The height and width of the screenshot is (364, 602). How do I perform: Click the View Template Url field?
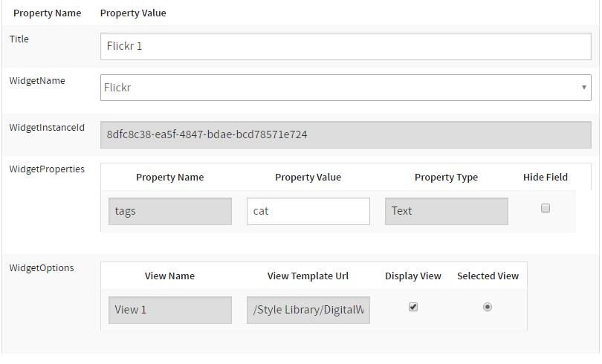point(308,310)
